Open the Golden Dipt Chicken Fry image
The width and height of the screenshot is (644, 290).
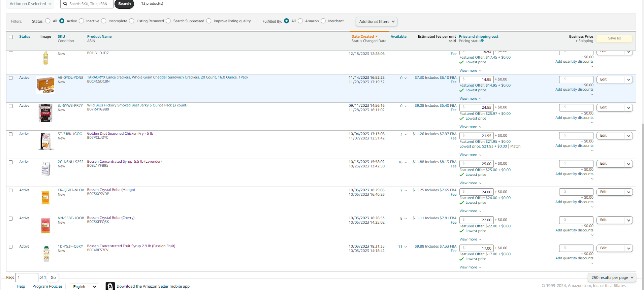45,141
